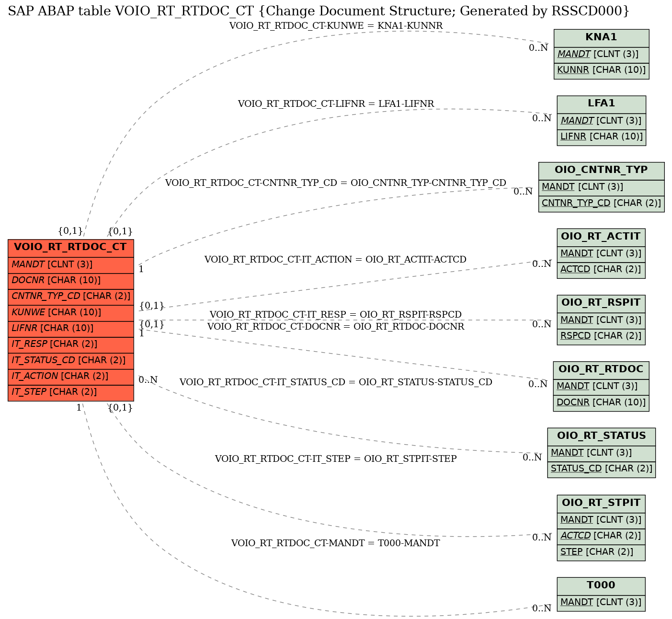Image resolution: width=672 pixels, height=619 pixels.
Task: Select the MANDT field in OIO_RT_ACTIT
Action: (x=601, y=254)
